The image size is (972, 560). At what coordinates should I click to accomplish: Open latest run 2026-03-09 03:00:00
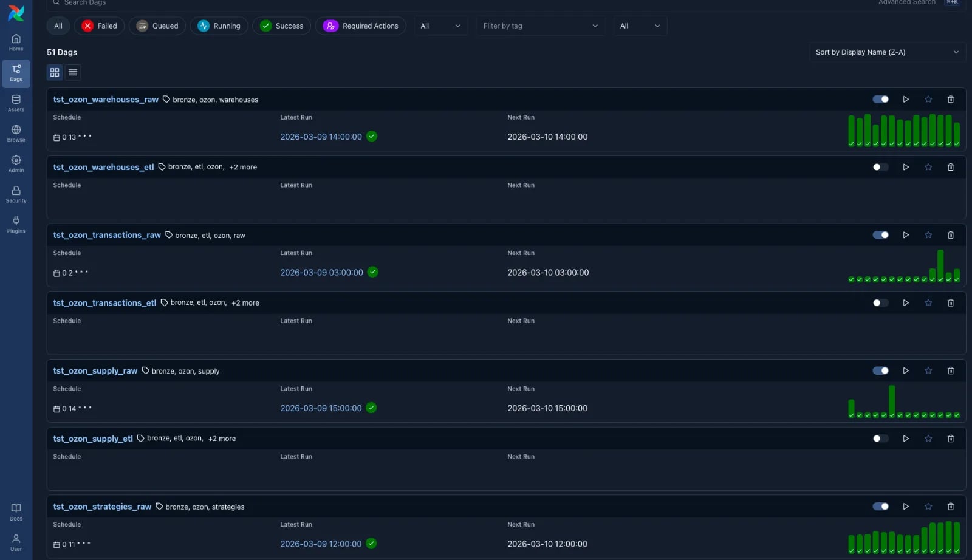[321, 273]
